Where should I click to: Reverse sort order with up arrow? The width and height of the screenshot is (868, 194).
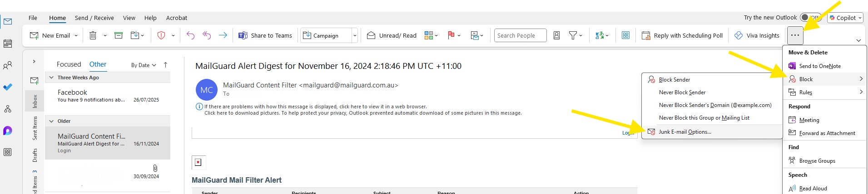[165, 65]
